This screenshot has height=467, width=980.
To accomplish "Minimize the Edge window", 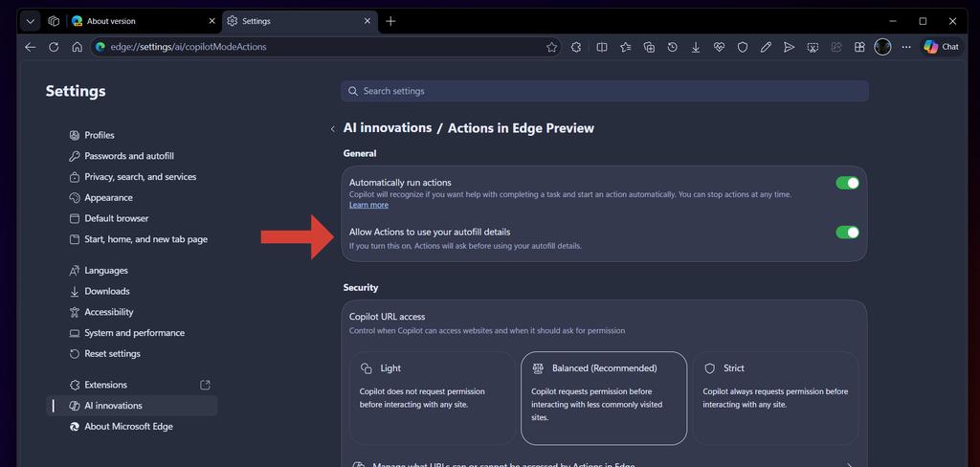I will click(893, 21).
